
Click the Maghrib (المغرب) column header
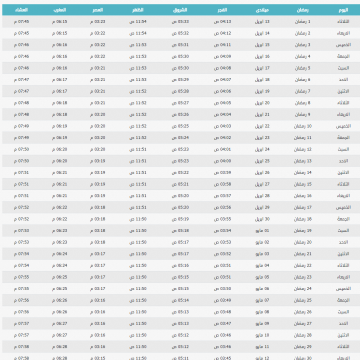(x=60, y=10)
